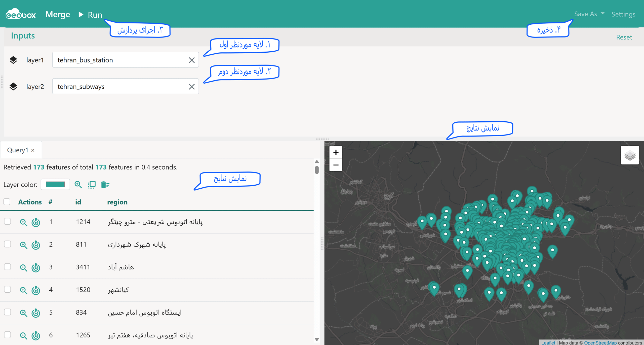Click the id cell 1214
This screenshot has height=345, width=644.
pos(83,222)
